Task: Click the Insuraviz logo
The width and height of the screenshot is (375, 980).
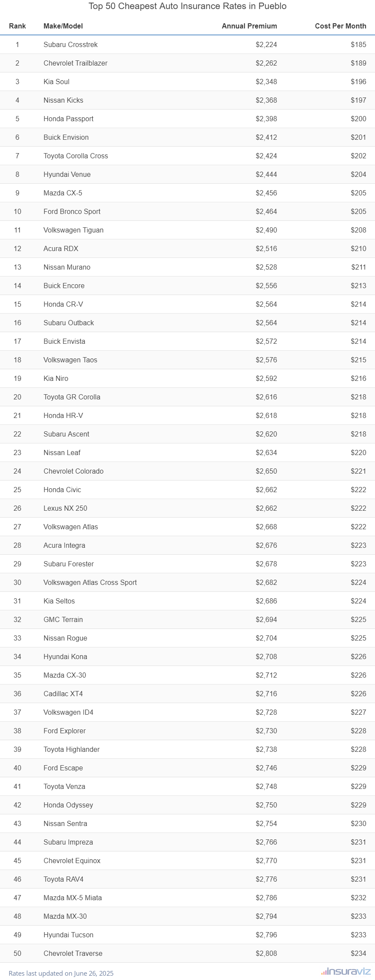Action: tap(346, 971)
